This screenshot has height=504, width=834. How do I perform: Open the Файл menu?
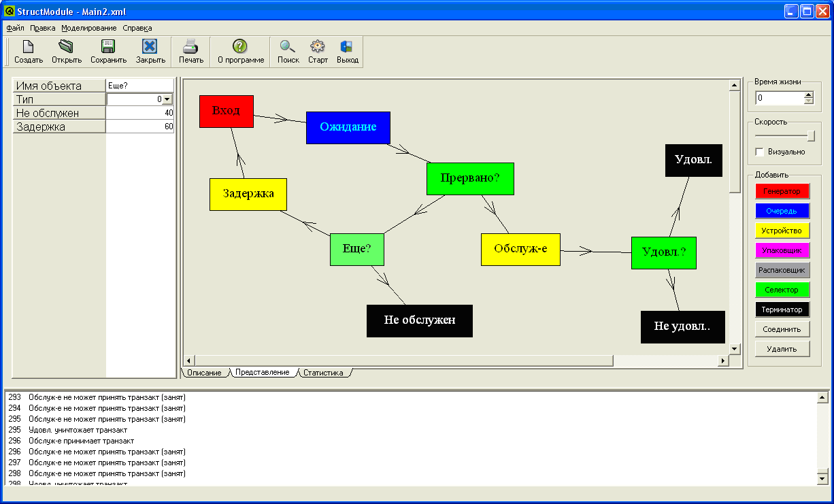tap(15, 28)
